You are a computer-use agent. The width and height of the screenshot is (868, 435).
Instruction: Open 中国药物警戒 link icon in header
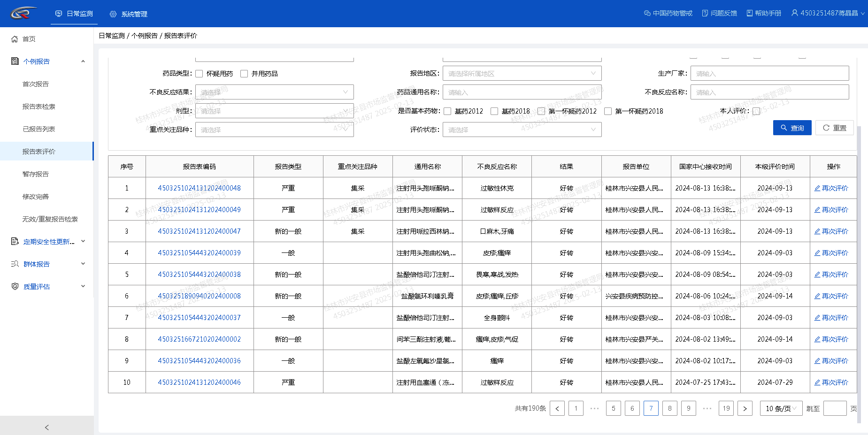pos(647,14)
